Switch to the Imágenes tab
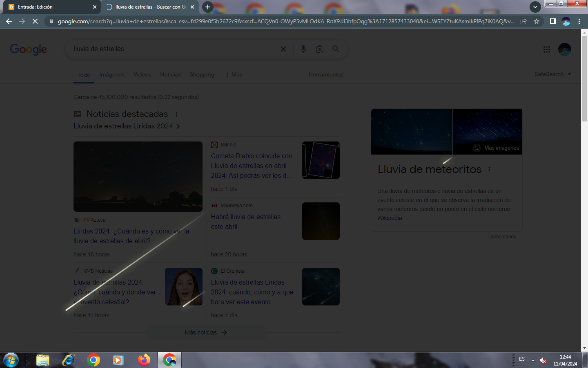Viewport: 588px width, 368px height. [x=112, y=74]
